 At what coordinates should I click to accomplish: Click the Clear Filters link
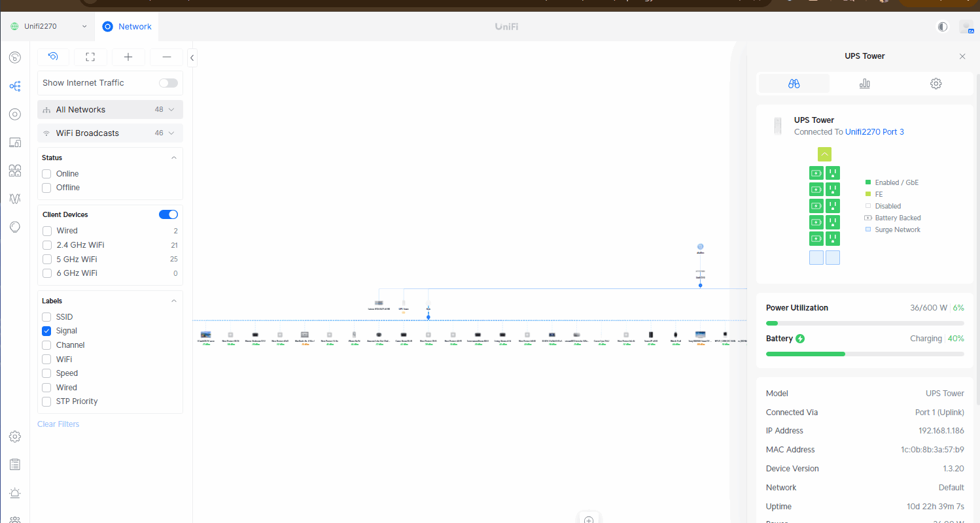point(58,424)
